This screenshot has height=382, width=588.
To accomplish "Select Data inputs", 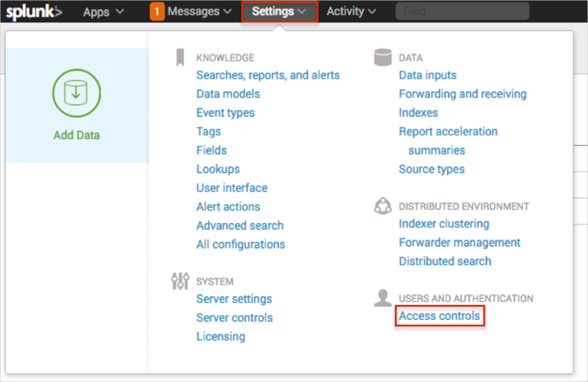I will [427, 75].
